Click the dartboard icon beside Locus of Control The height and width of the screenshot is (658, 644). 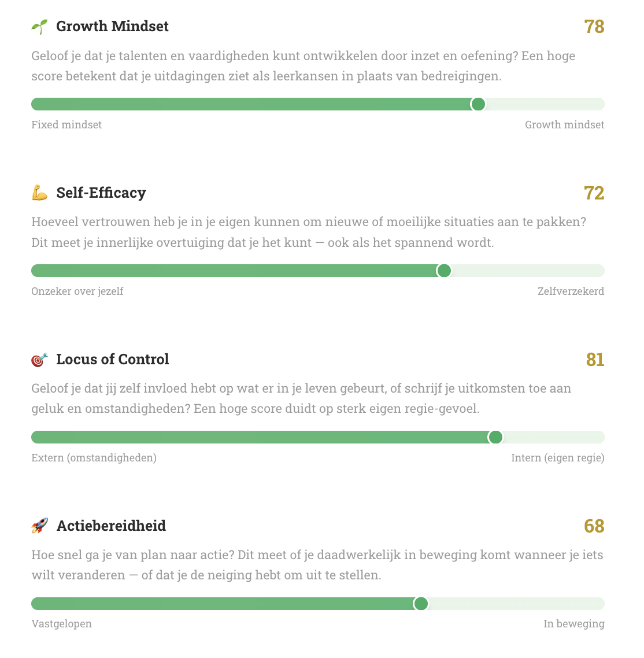pyautogui.click(x=39, y=360)
